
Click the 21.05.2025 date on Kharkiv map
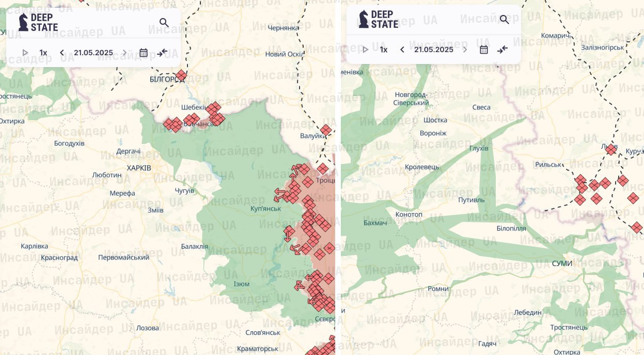click(x=93, y=53)
